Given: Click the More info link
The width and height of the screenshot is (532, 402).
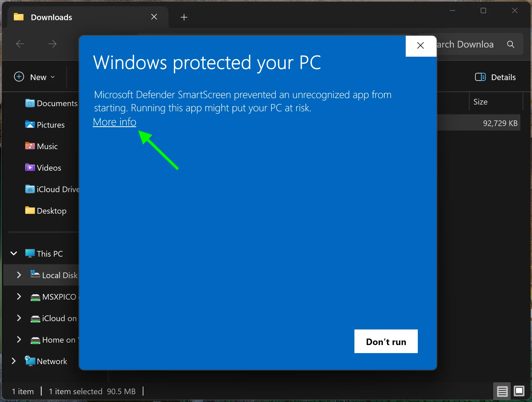Looking at the screenshot, I should pos(114,122).
